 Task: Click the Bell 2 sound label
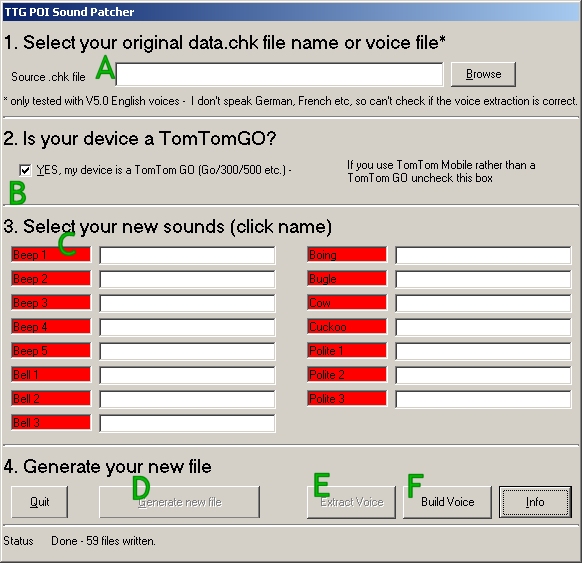coord(51,398)
